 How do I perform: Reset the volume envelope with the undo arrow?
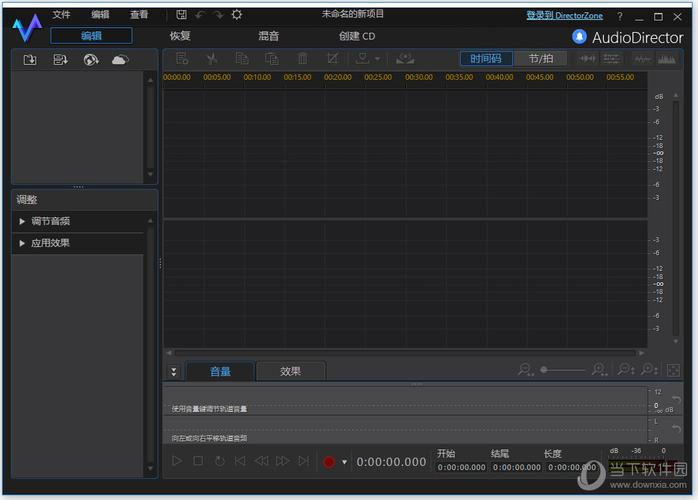pyautogui.click(x=676, y=399)
